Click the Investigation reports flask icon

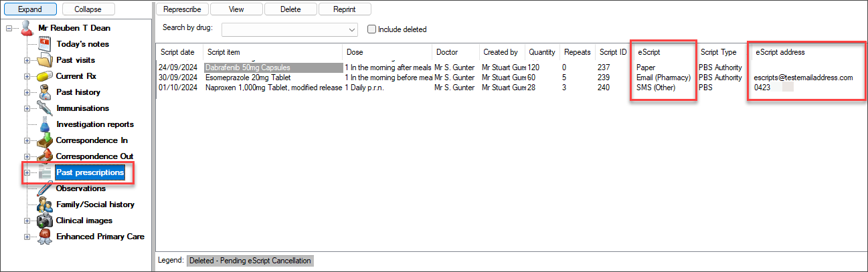(45, 124)
